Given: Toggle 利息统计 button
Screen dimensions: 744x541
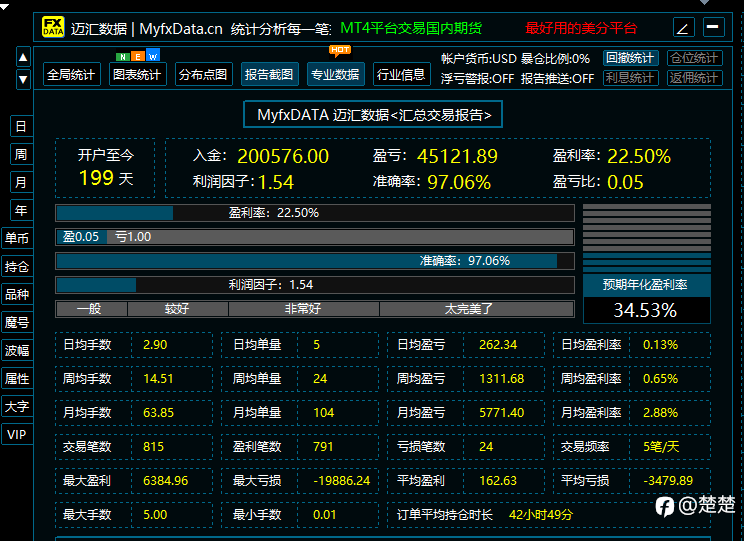Looking at the screenshot, I should 631,78.
